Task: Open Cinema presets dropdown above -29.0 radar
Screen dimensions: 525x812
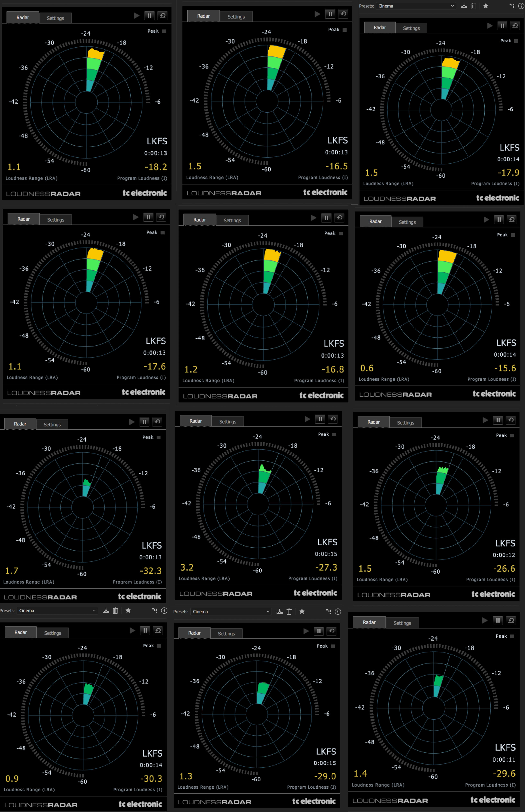Action: coord(231,612)
